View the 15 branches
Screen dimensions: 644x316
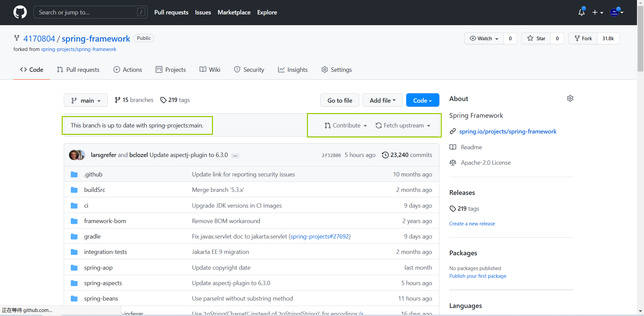(134, 100)
